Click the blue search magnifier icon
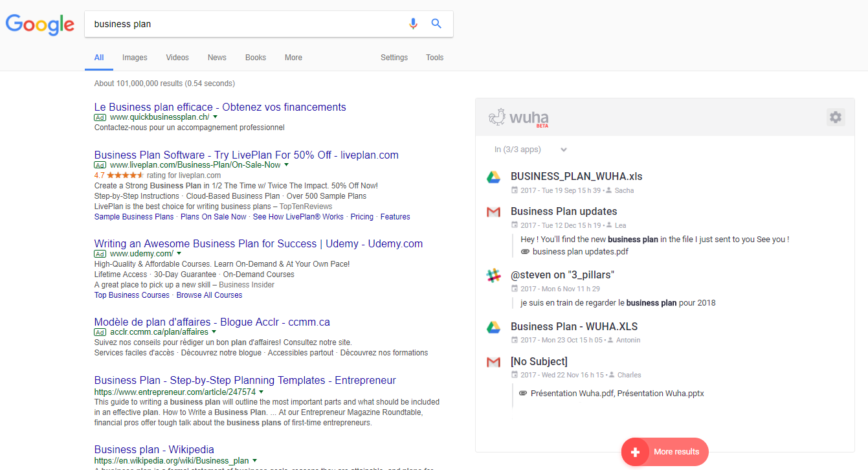This screenshot has height=470, width=868. tap(436, 24)
